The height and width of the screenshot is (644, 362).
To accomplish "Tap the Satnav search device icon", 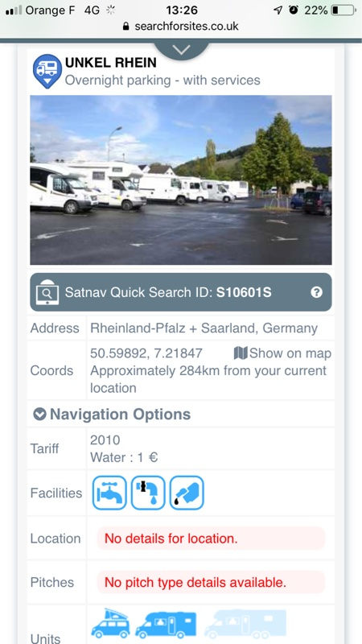I will click(x=47, y=292).
